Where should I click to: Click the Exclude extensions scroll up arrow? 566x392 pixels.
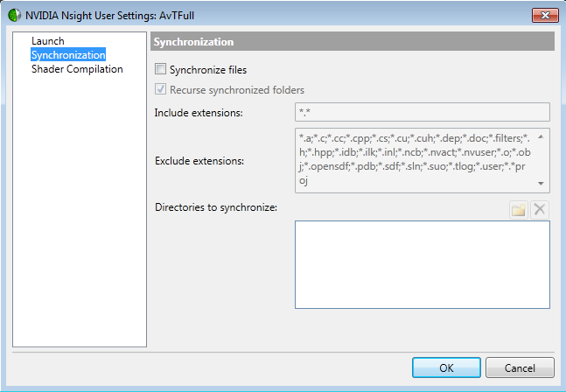tap(541, 136)
